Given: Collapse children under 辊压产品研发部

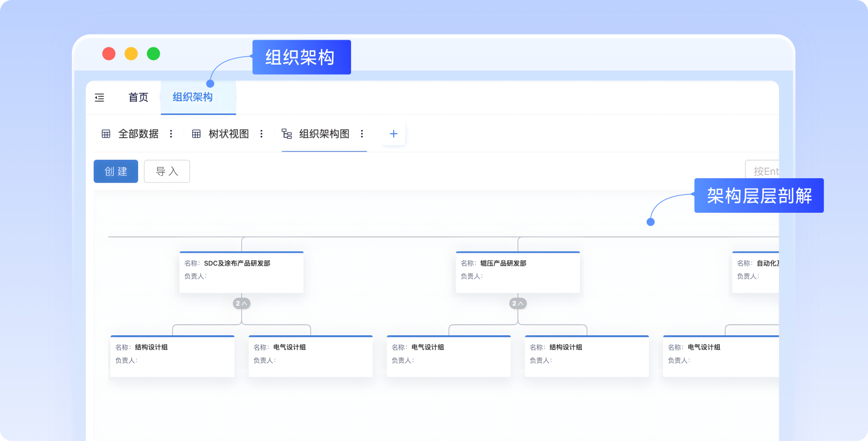Looking at the screenshot, I should pos(518,303).
